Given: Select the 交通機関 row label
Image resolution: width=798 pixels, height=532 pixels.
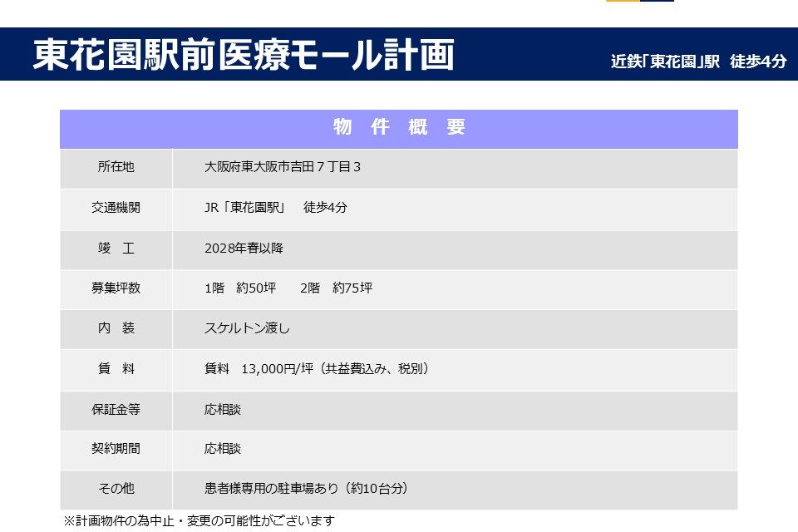Looking at the screenshot, I should tap(116, 208).
